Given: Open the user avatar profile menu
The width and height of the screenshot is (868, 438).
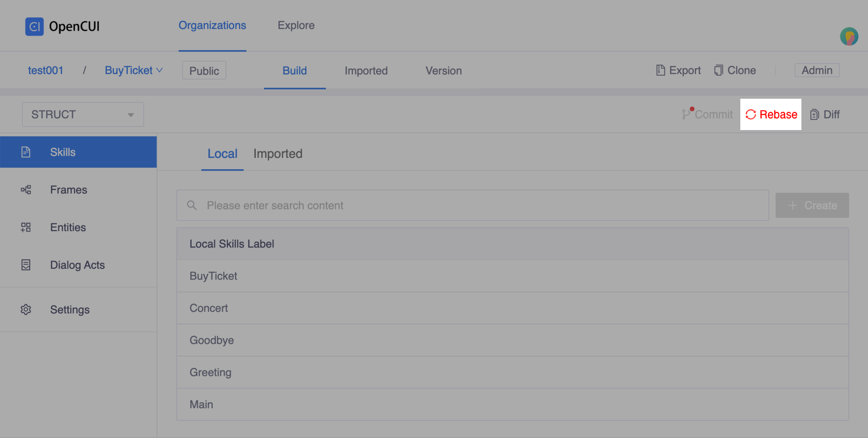Looking at the screenshot, I should 849,37.
